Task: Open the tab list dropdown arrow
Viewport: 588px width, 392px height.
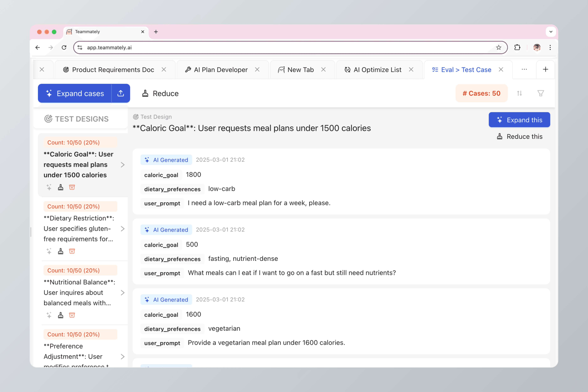Action: pos(551,32)
